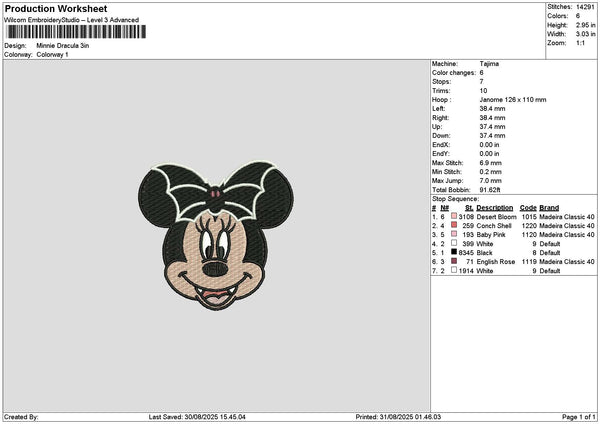Click the "N#" column header
Image resolution: width=600 pixels, height=424 pixels.
pyautogui.click(x=444, y=208)
